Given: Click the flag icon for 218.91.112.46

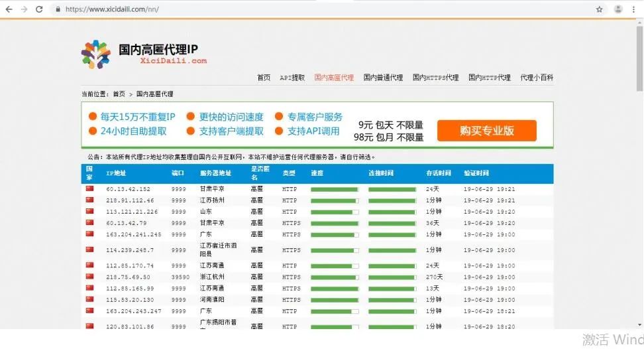Looking at the screenshot, I should 89,200.
